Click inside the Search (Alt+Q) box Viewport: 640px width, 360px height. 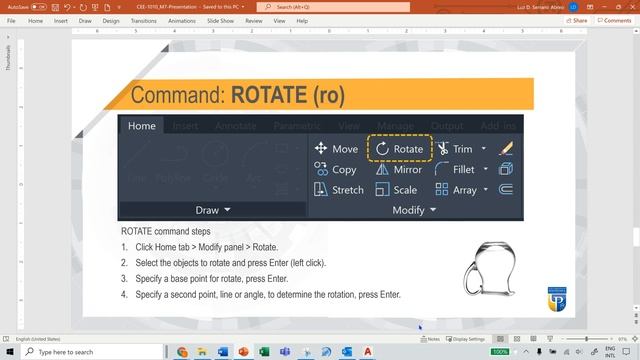coord(333,7)
